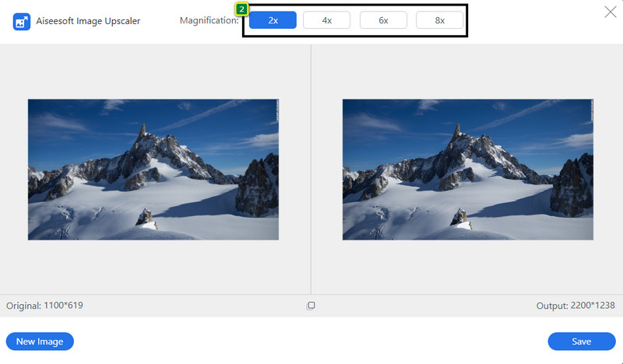The image size is (623, 364).
Task: Click the overlapping squares compare icon
Action: 311,306
